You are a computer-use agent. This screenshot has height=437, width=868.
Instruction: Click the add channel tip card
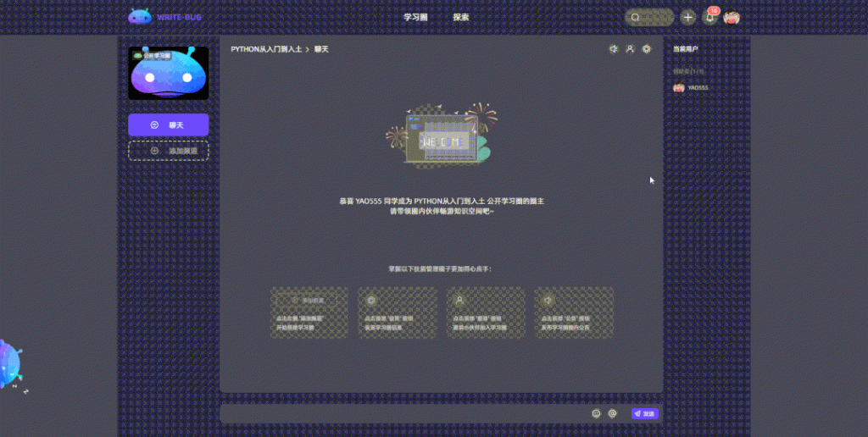point(309,313)
